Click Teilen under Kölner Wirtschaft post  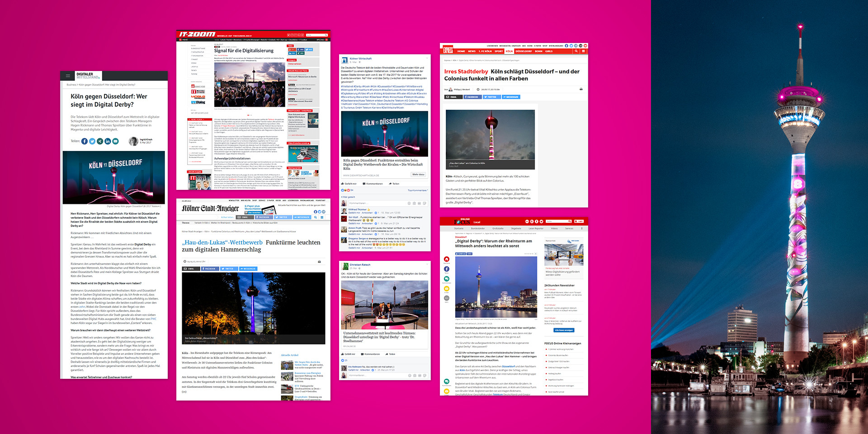pyautogui.click(x=394, y=184)
